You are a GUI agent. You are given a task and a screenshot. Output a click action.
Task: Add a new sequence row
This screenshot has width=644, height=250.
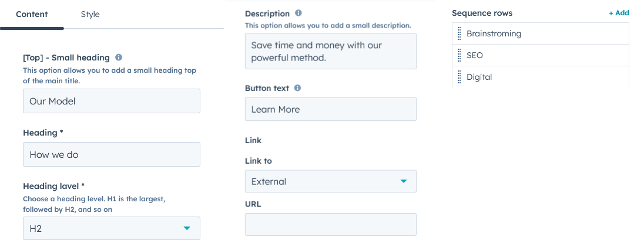pyautogui.click(x=619, y=13)
